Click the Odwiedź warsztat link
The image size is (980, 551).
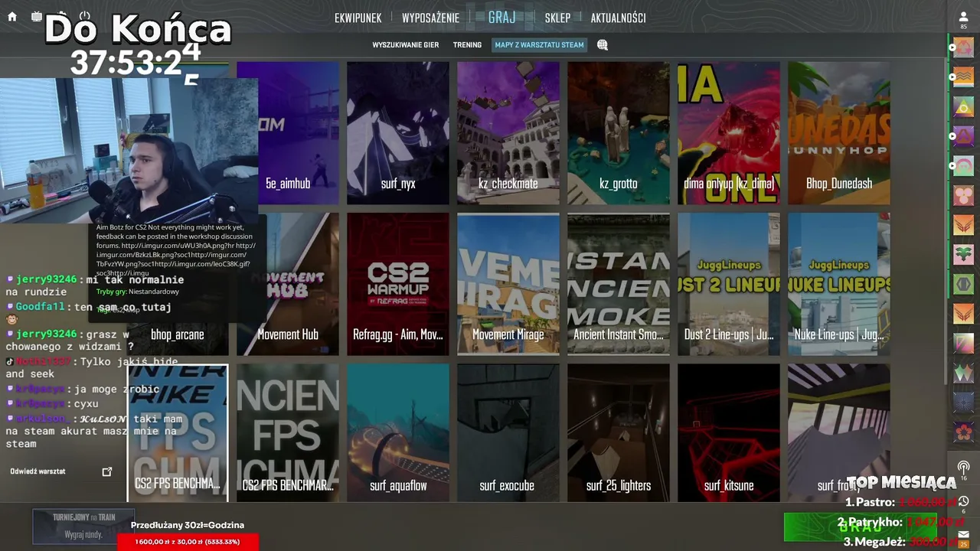[38, 471]
